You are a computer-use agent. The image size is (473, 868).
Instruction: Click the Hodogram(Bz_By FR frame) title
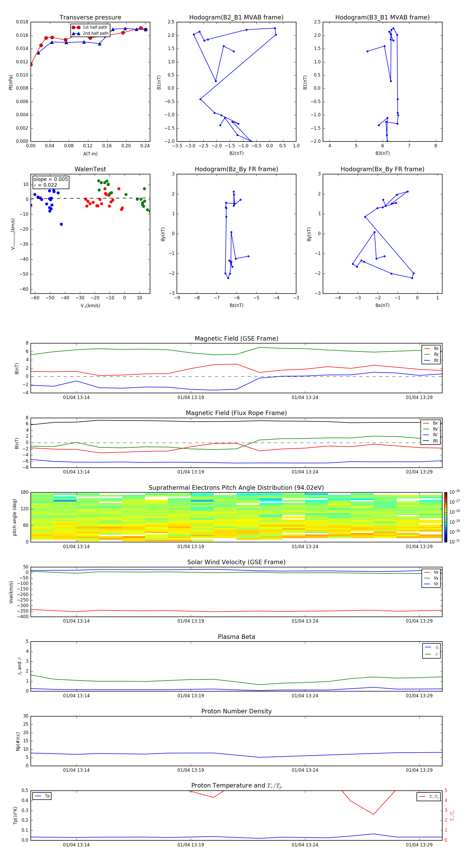[236, 169]
